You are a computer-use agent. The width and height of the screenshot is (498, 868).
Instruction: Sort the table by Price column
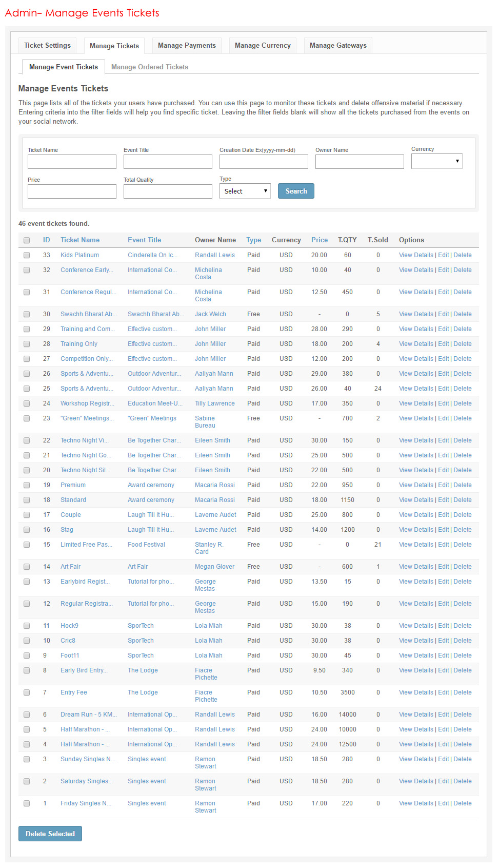pos(319,240)
